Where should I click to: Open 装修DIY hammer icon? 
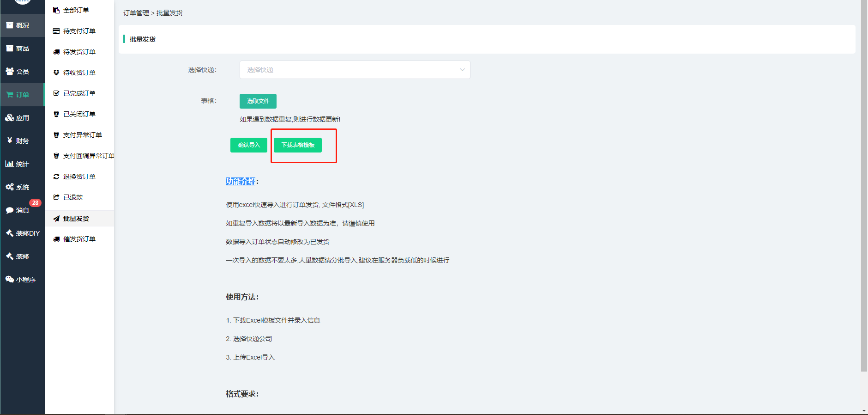[x=10, y=233]
